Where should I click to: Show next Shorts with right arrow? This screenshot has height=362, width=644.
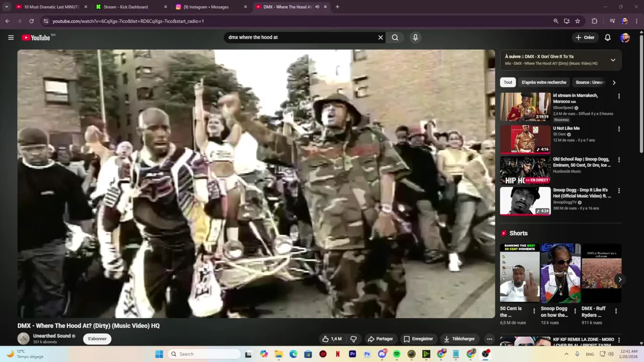(620, 280)
